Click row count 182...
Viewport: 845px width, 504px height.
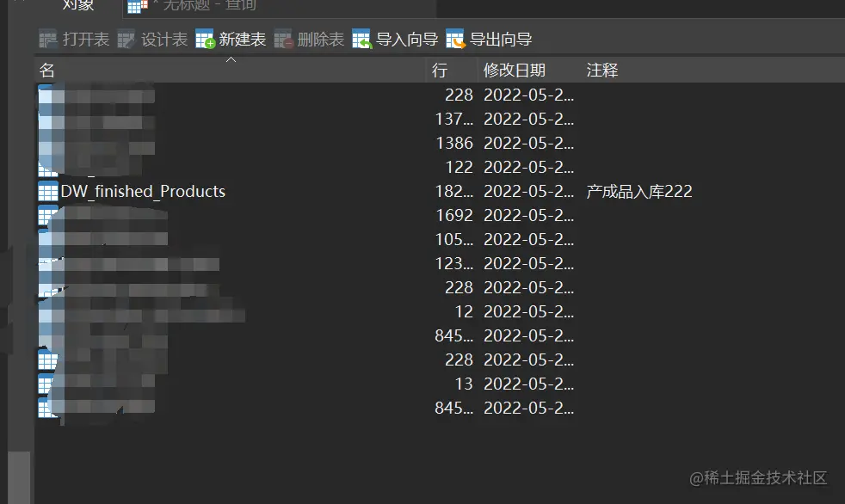[453, 191]
